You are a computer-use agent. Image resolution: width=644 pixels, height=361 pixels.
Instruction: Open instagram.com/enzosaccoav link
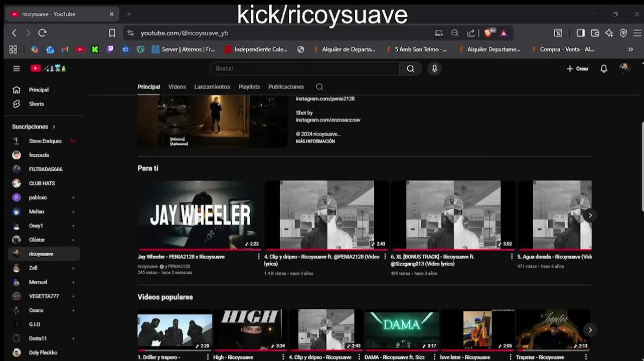[x=328, y=120]
